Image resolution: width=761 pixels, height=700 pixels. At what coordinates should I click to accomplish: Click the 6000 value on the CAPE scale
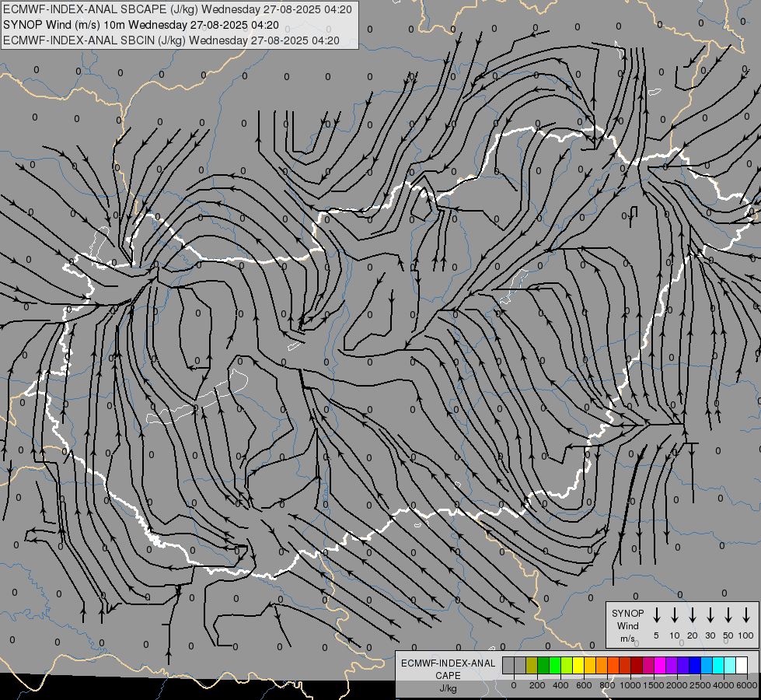point(746,685)
